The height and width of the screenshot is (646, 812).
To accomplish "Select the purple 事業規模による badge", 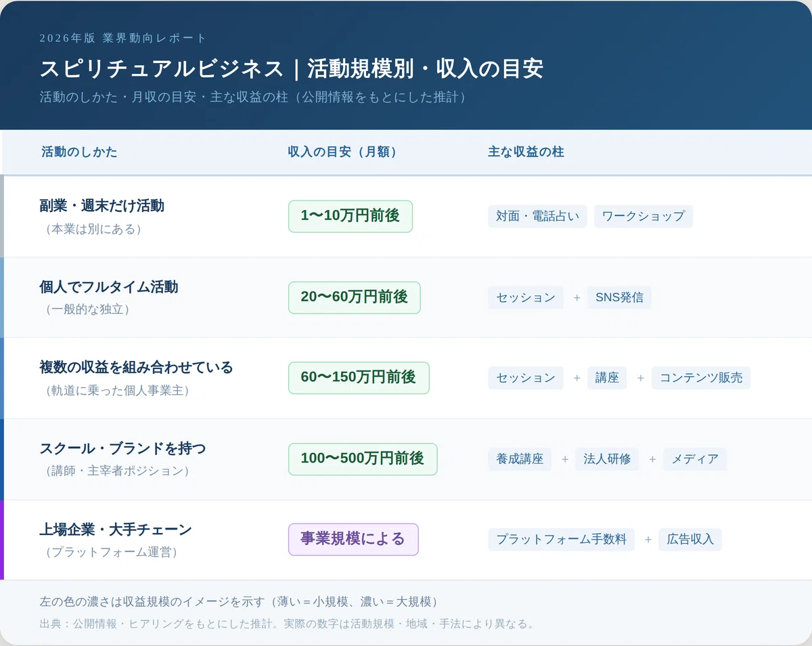I will (353, 540).
